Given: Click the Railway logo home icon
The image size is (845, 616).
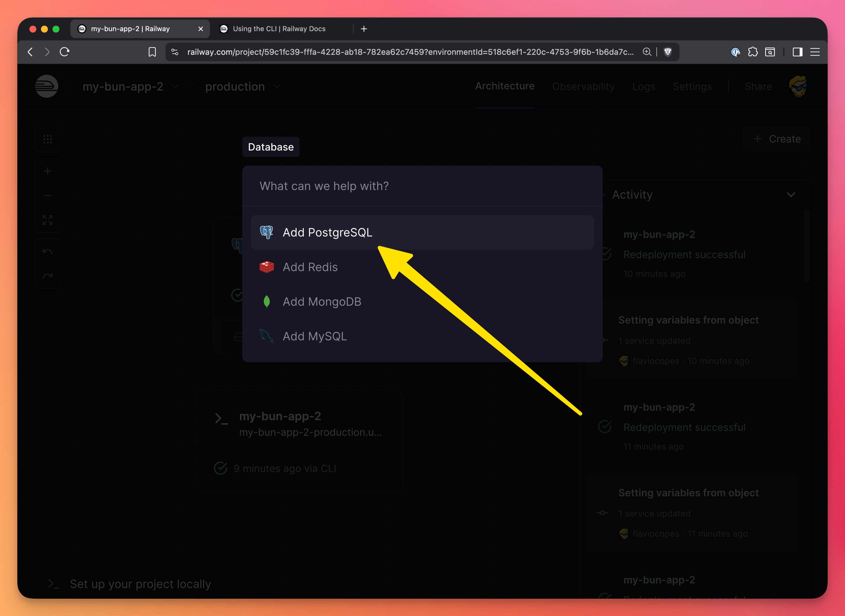Looking at the screenshot, I should coord(47,87).
